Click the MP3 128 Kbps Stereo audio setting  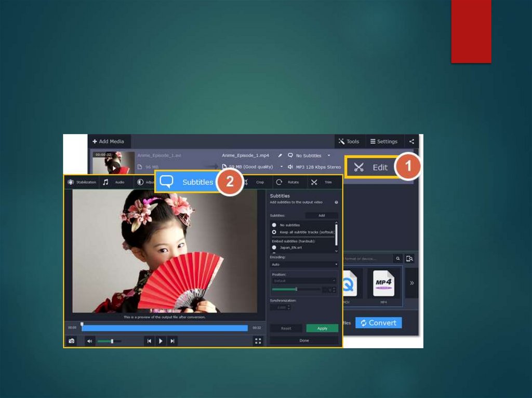click(314, 167)
